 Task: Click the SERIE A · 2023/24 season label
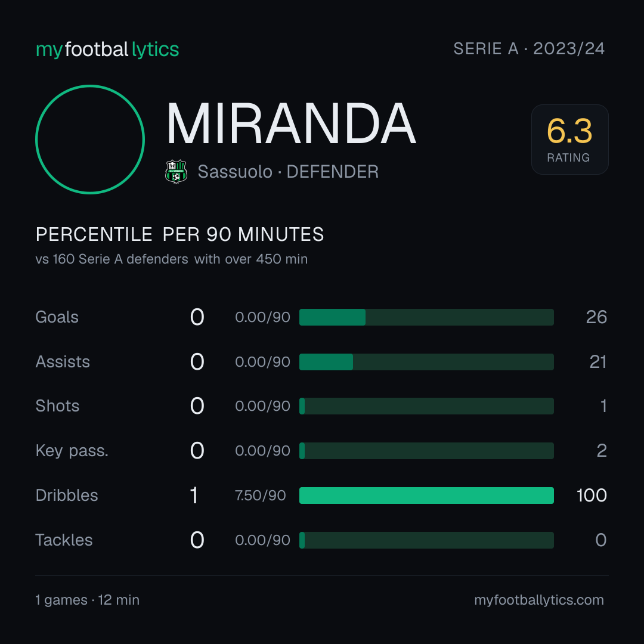[529, 49]
